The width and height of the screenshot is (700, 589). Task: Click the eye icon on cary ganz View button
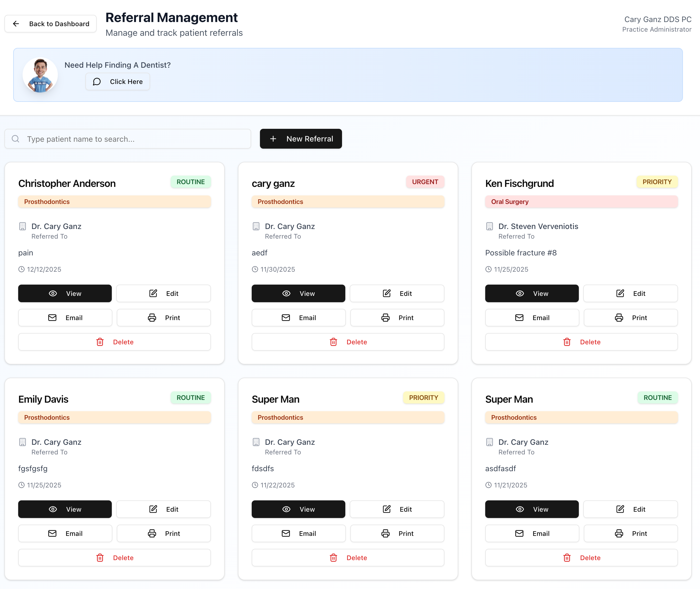286,293
